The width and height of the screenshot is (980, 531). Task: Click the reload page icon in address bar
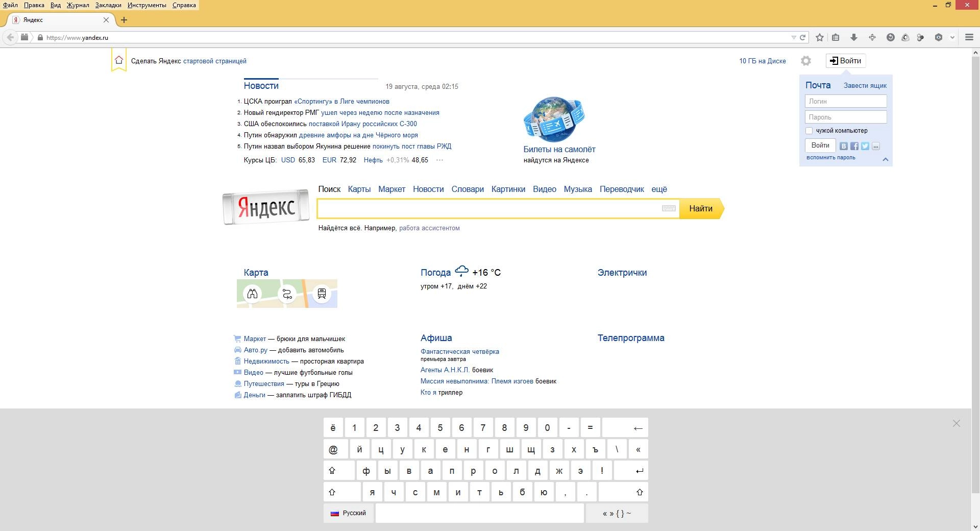coord(802,37)
